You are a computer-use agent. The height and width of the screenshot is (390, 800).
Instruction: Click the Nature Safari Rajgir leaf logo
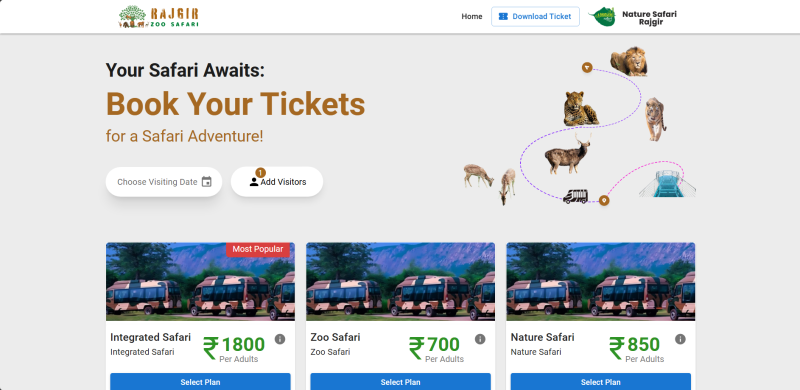click(603, 16)
